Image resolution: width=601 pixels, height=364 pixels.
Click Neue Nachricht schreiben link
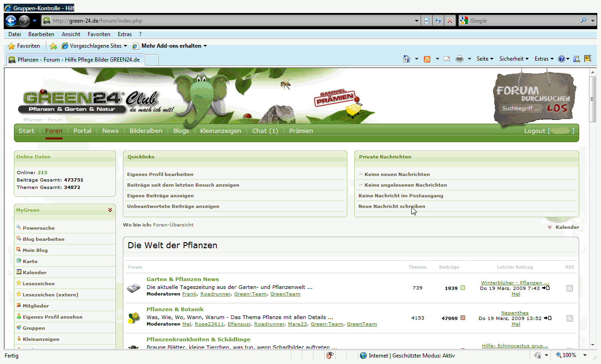(x=391, y=207)
